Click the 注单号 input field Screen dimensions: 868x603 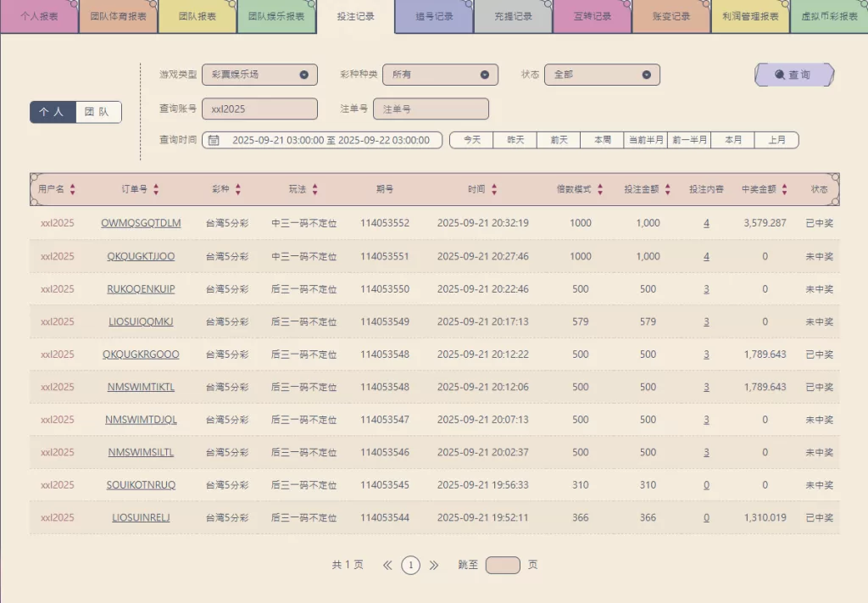click(431, 109)
